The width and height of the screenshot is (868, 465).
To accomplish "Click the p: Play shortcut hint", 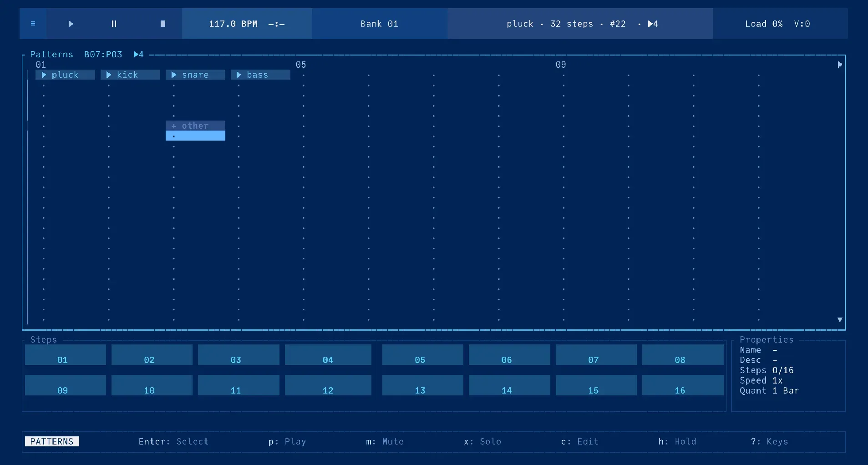I will (x=287, y=441).
